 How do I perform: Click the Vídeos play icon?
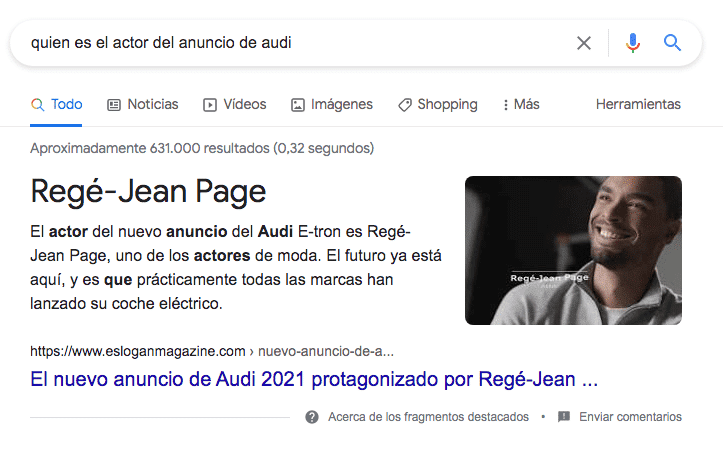(209, 105)
